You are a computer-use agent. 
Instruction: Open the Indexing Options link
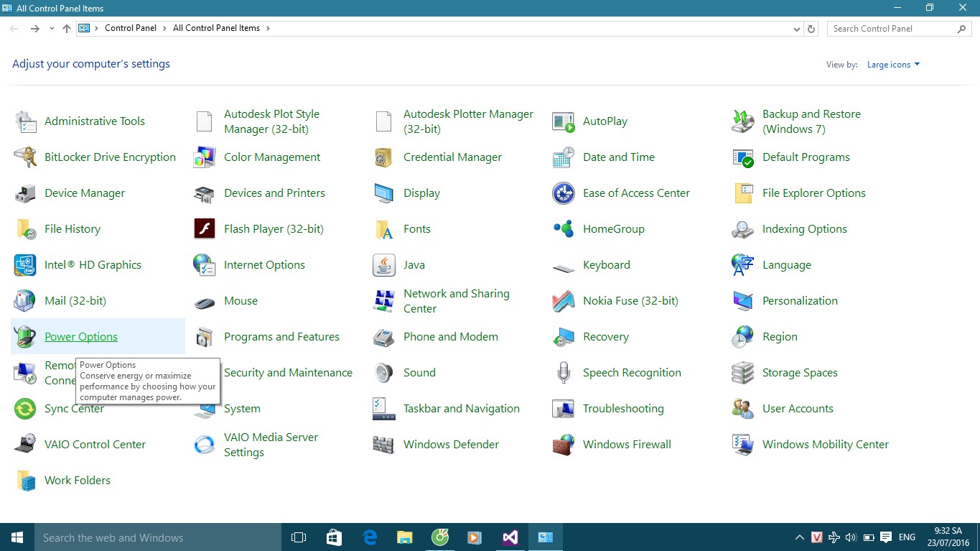click(805, 229)
